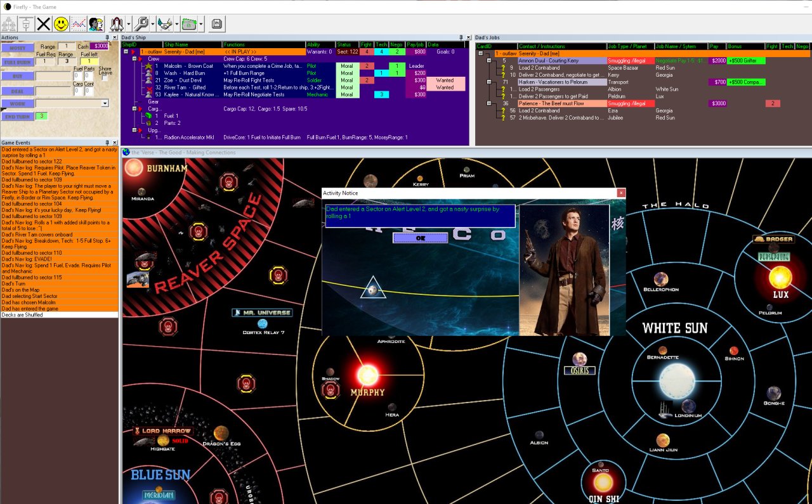The image size is (812, 504).
Task: Collapse job 5 Amnon Duul row
Action: tap(489, 61)
